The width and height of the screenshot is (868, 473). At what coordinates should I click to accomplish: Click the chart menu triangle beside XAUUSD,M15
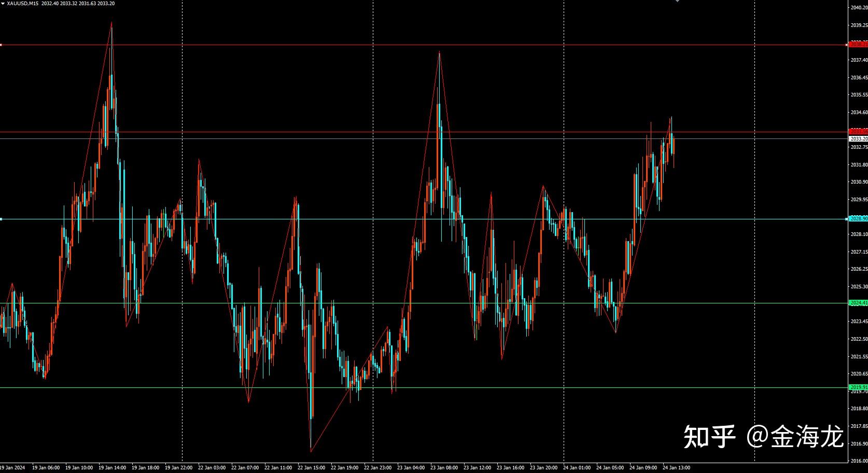tap(3, 3)
